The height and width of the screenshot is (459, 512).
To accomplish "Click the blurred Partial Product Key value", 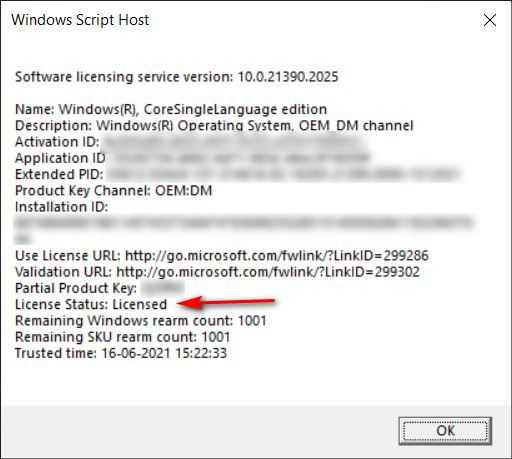I will click(163, 288).
